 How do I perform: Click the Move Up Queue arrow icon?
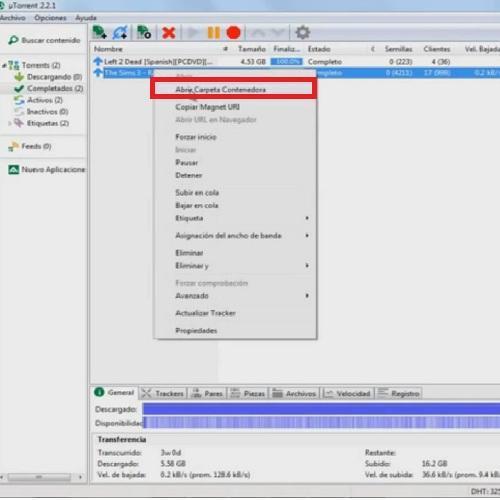(x=258, y=33)
